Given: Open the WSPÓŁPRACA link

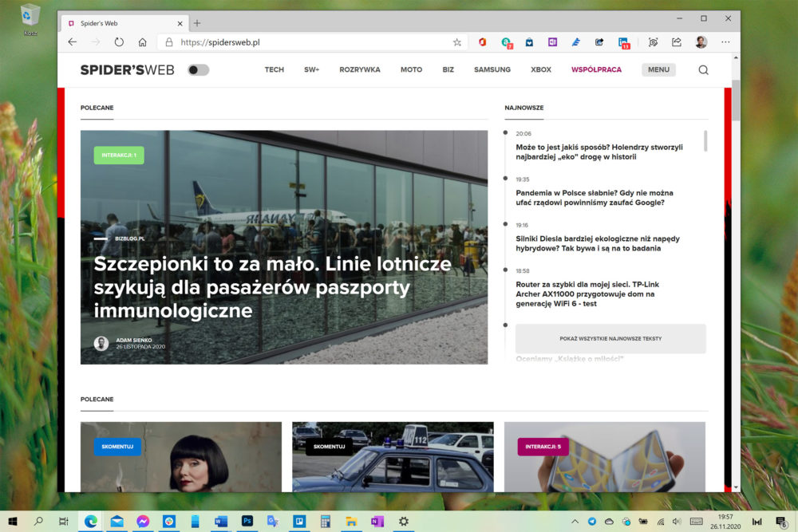Looking at the screenshot, I should click(x=596, y=69).
